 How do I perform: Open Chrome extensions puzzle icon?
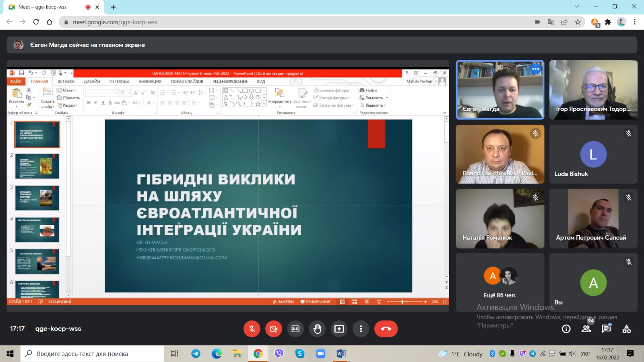pos(608,22)
